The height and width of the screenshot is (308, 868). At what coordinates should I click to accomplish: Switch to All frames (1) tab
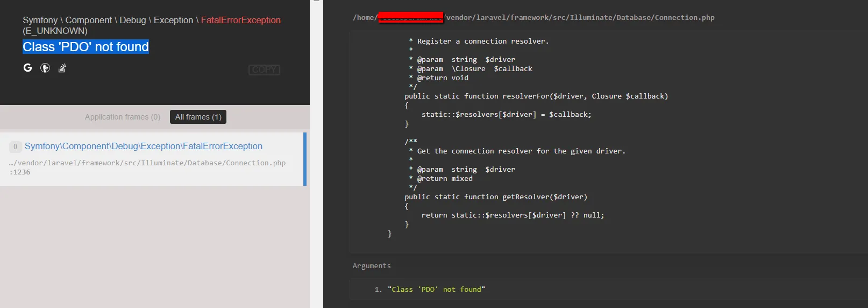(x=198, y=117)
